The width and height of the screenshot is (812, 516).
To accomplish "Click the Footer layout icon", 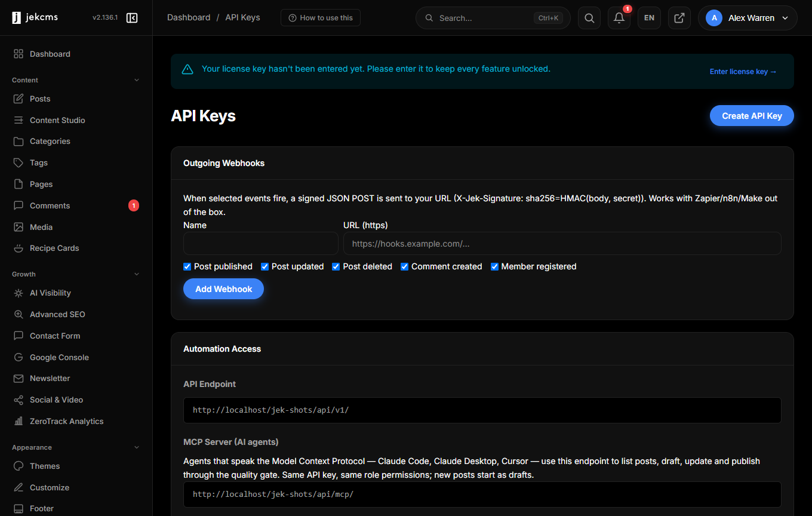I will 19,508.
